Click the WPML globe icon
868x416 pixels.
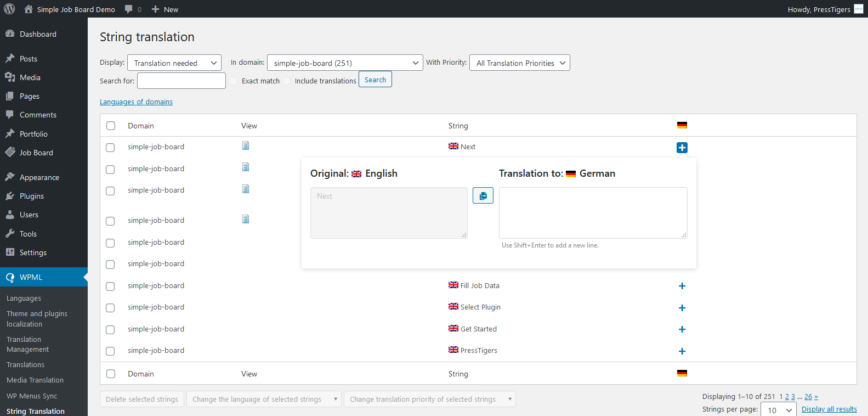[x=10, y=277]
